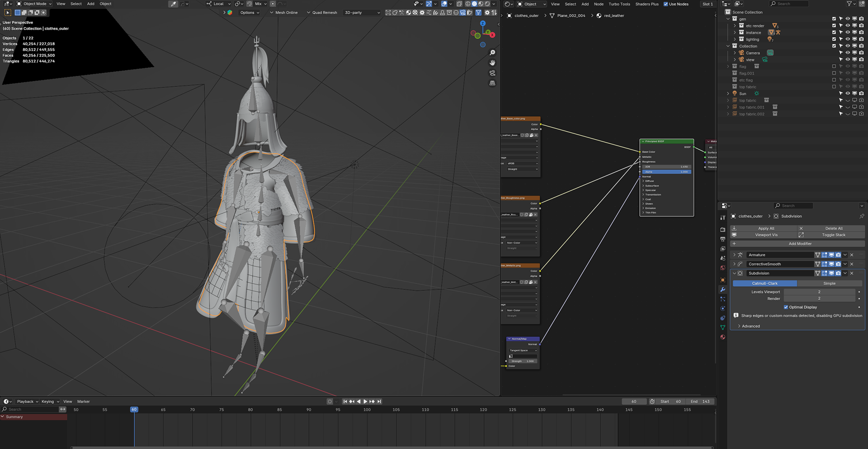Play the animation forward

[x=365, y=402]
